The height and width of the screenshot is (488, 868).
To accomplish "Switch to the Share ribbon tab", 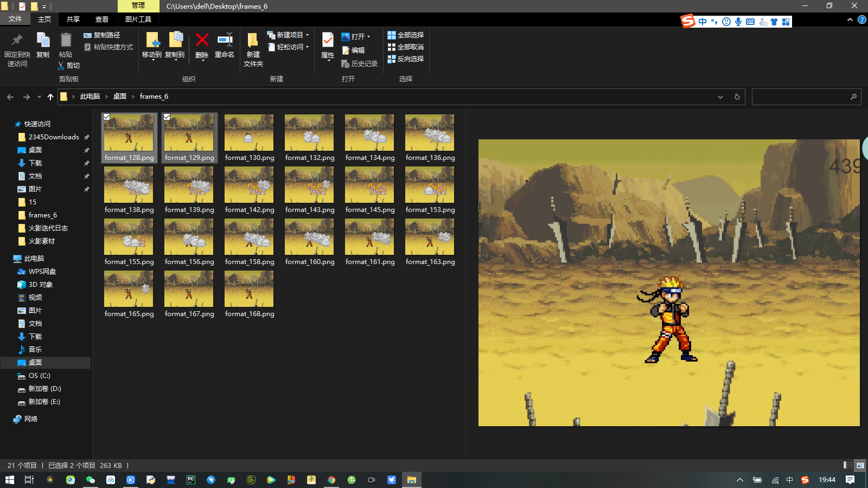I will 73,20.
